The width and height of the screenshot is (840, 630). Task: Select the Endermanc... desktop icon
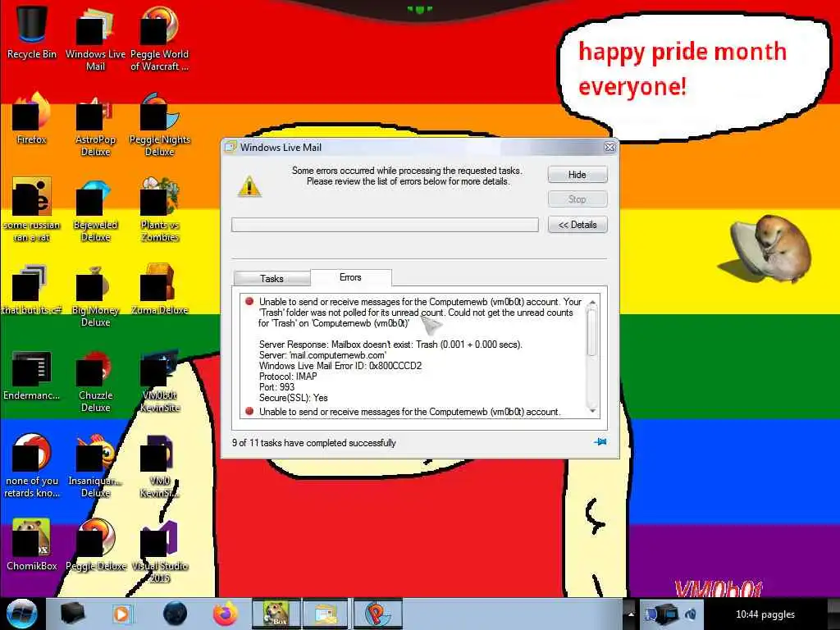coord(32,375)
